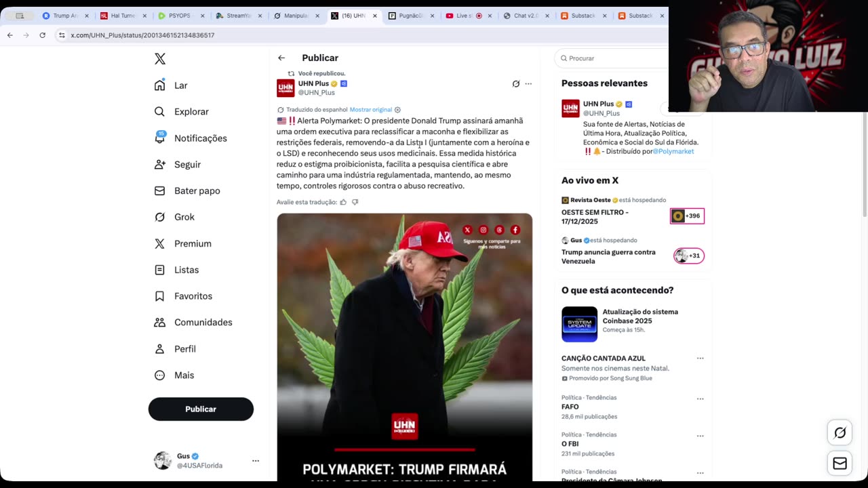
Task: Expand the Mais menu
Action: (174, 375)
